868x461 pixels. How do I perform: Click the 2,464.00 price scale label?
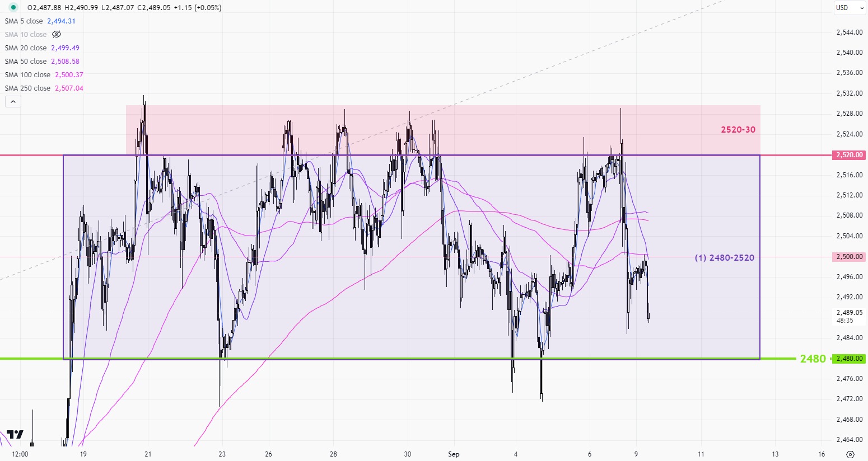pos(850,440)
